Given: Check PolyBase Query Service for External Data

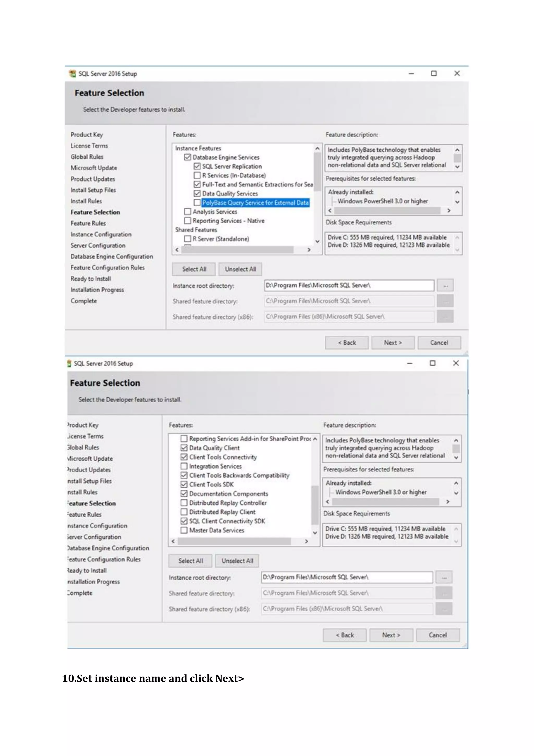Looking at the screenshot, I should coord(197,202).
